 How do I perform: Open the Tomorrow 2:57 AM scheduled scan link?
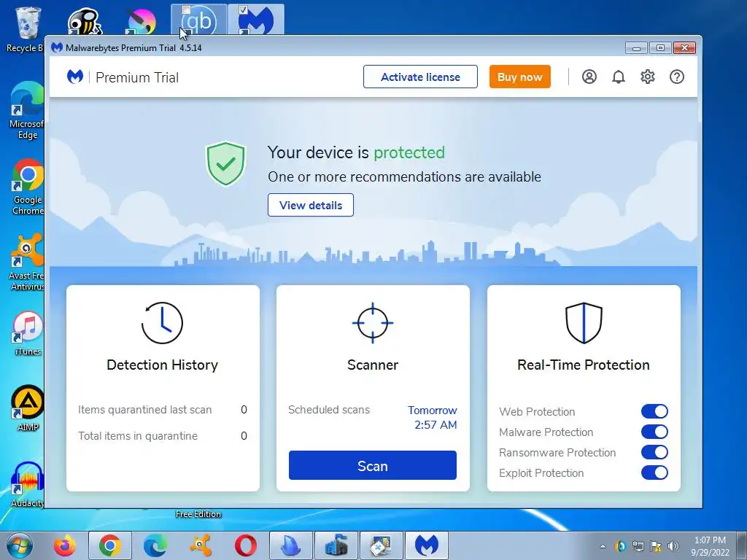click(x=433, y=418)
